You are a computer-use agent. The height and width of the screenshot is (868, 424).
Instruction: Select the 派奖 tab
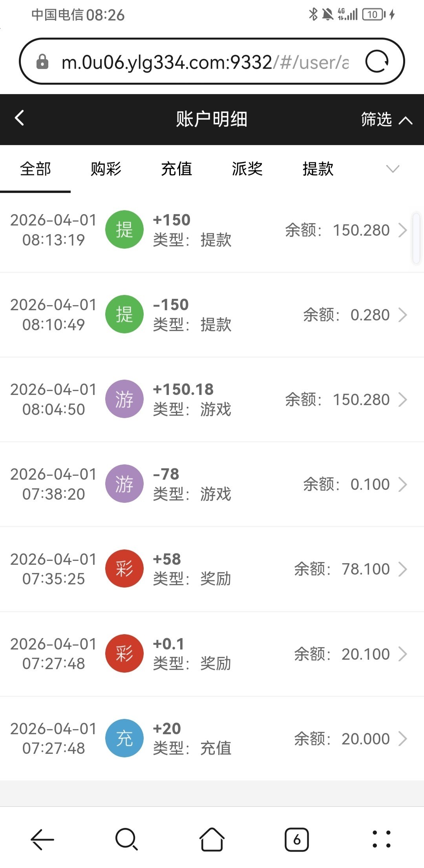pos(247,169)
